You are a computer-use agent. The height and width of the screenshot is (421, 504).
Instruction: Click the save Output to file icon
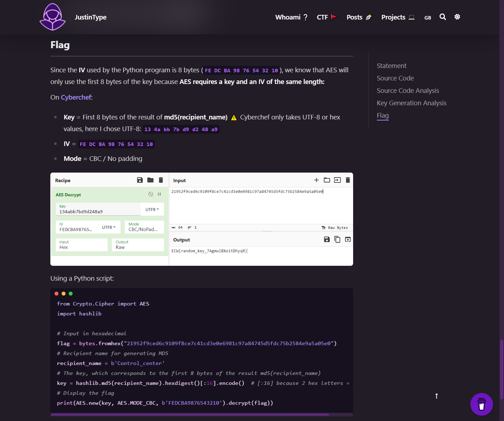[x=327, y=240]
